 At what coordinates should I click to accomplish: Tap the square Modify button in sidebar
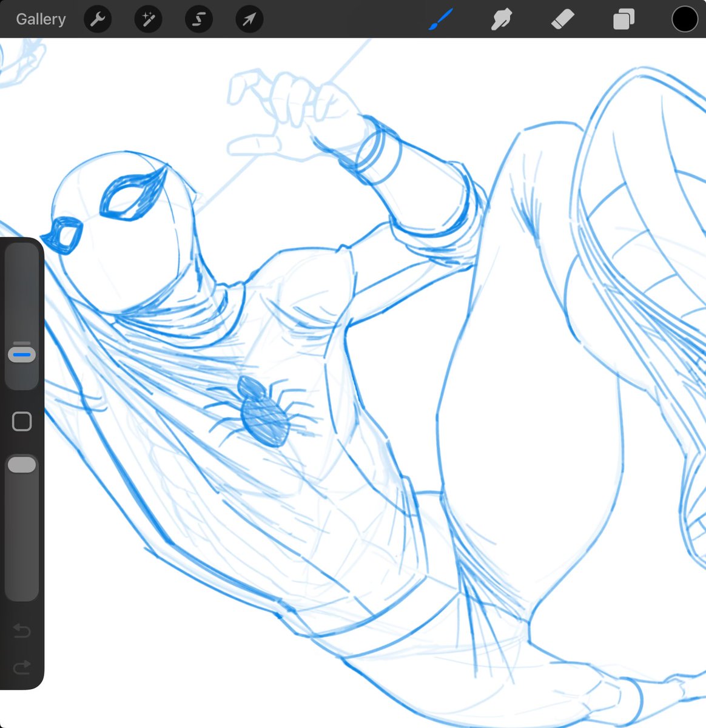point(22,421)
